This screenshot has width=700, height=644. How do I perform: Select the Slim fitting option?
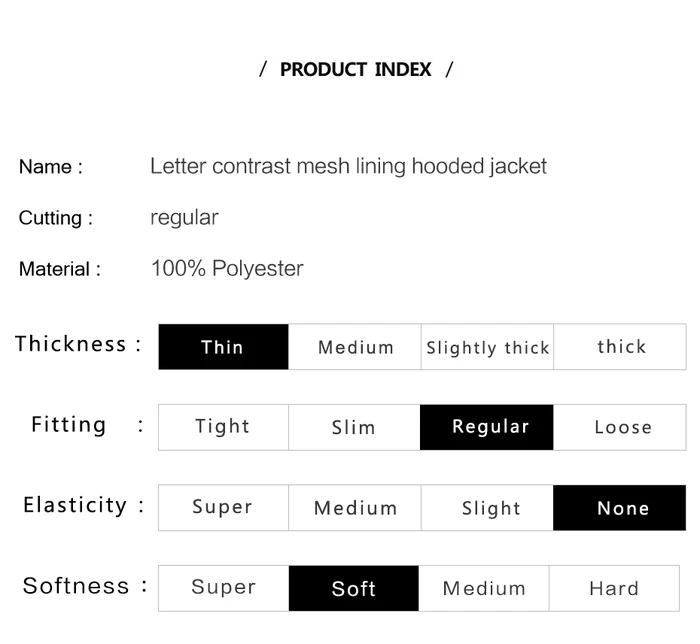(x=354, y=427)
